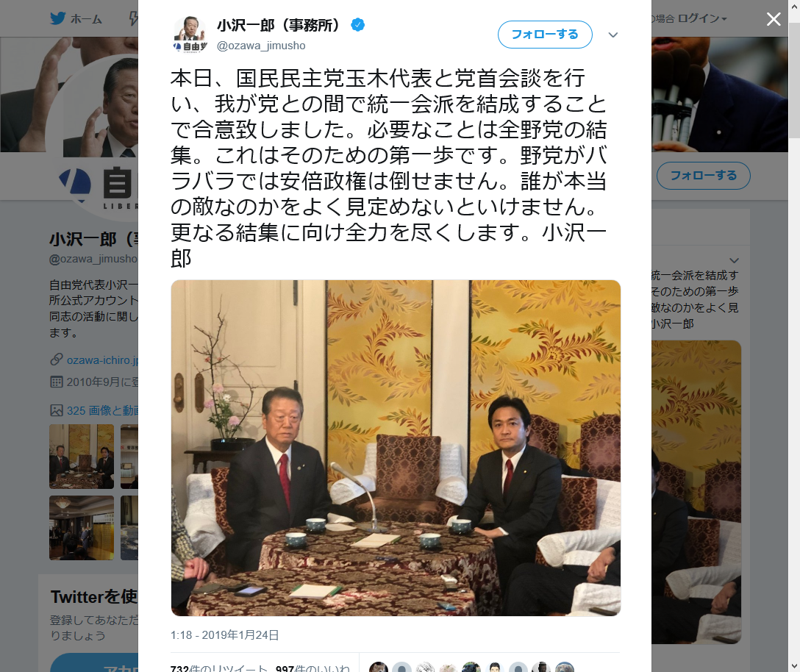Open the @ozawa_jimusho handle link in tweet

point(261,46)
